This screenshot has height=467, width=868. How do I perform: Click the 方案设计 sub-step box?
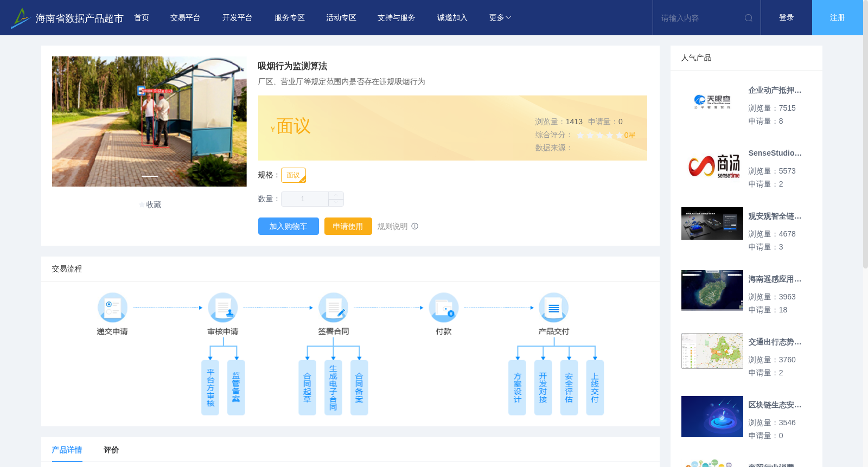coord(517,388)
